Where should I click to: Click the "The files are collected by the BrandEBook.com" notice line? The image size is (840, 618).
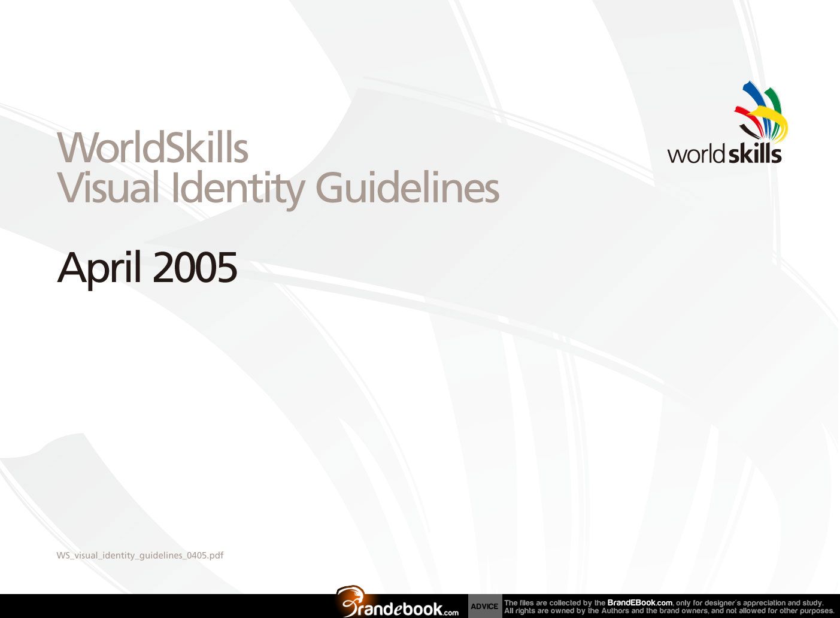click(x=664, y=602)
